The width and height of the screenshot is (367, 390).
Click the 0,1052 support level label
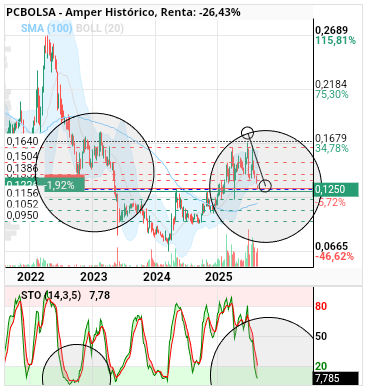coord(22,204)
